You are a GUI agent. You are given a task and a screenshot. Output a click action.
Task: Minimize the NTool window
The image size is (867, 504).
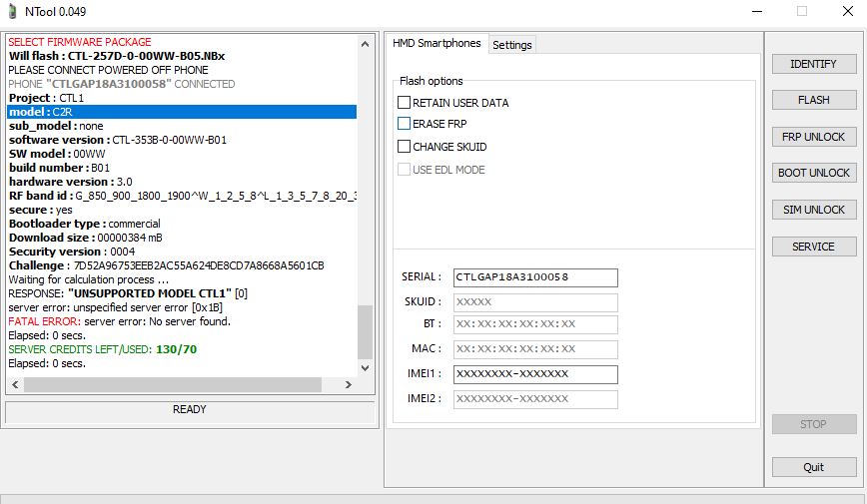757,11
